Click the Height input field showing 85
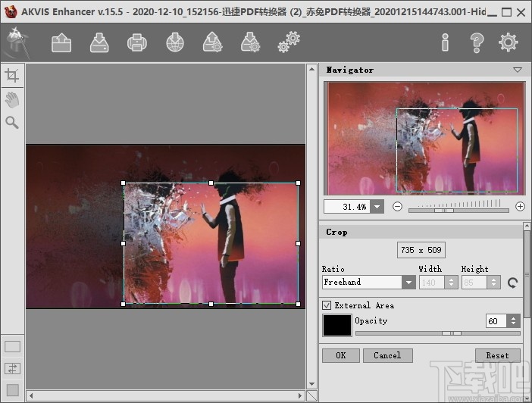The width and height of the screenshot is (532, 403). click(x=474, y=283)
